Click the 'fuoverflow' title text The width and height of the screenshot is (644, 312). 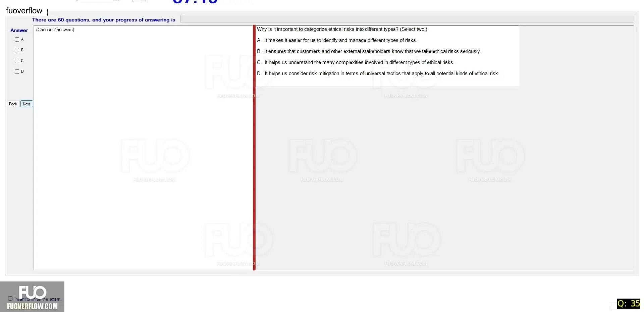(x=24, y=11)
